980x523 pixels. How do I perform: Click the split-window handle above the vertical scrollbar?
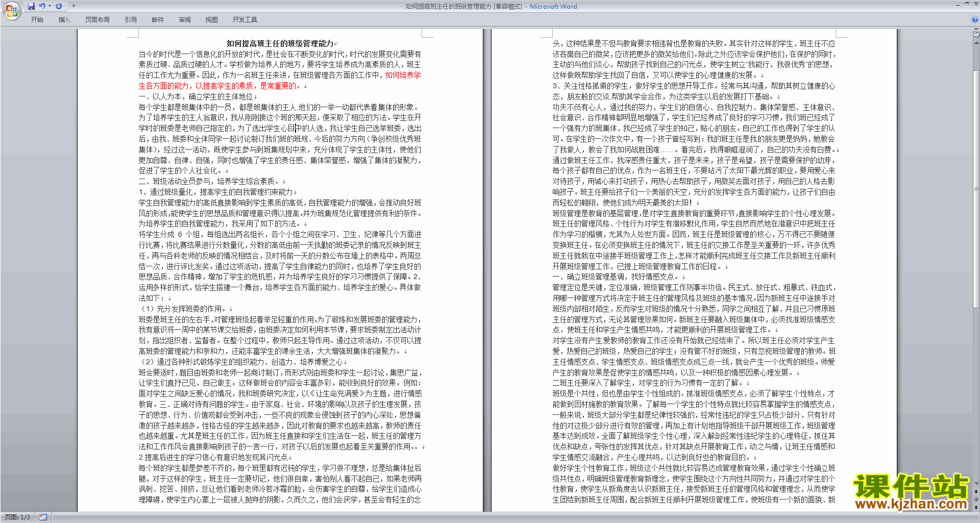pyautogui.click(x=976, y=29)
